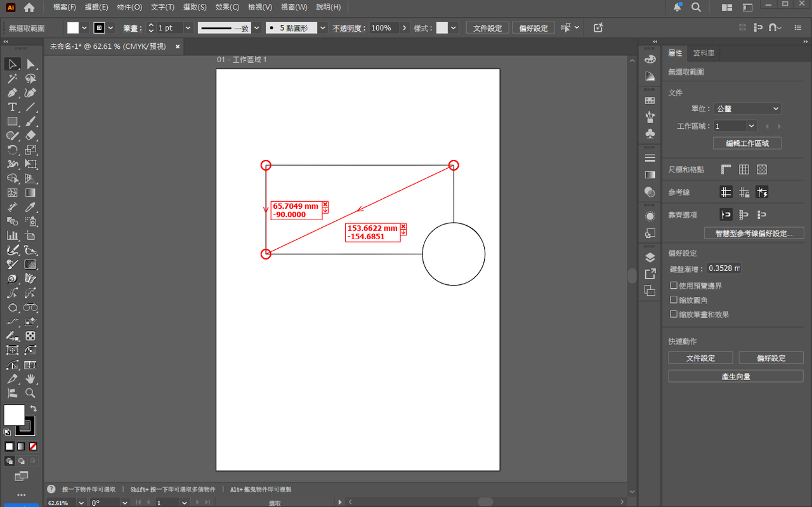Click 智慧型參考線偏好設定 button
This screenshot has height=507, width=812.
754,234
